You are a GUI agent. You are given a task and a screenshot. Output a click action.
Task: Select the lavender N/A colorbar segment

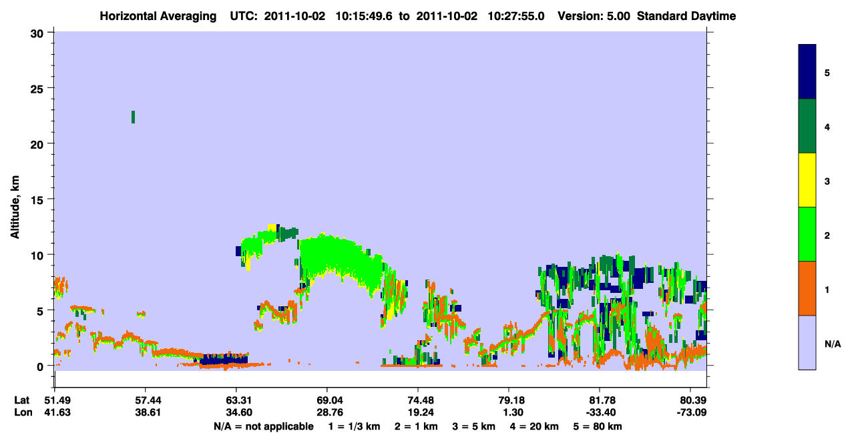pos(807,342)
